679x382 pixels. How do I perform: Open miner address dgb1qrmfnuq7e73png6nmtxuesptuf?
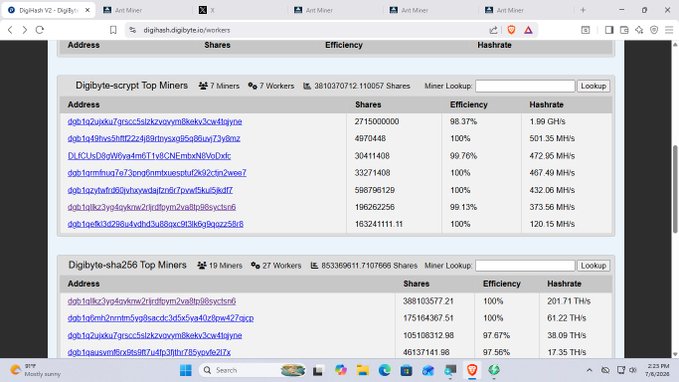click(x=157, y=173)
